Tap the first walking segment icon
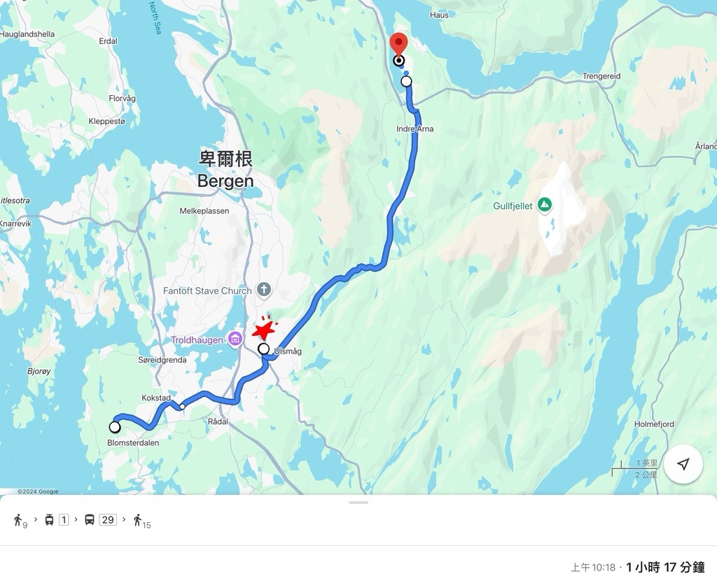 pos(18,520)
